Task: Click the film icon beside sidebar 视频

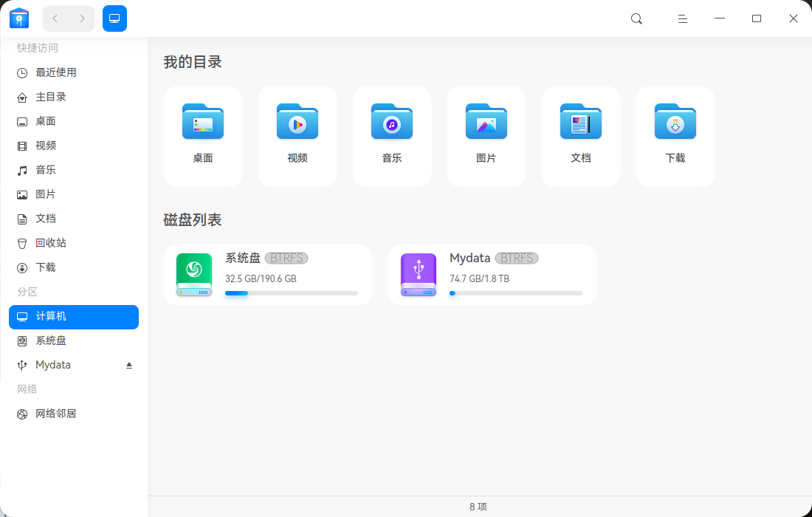Action: pyautogui.click(x=21, y=146)
